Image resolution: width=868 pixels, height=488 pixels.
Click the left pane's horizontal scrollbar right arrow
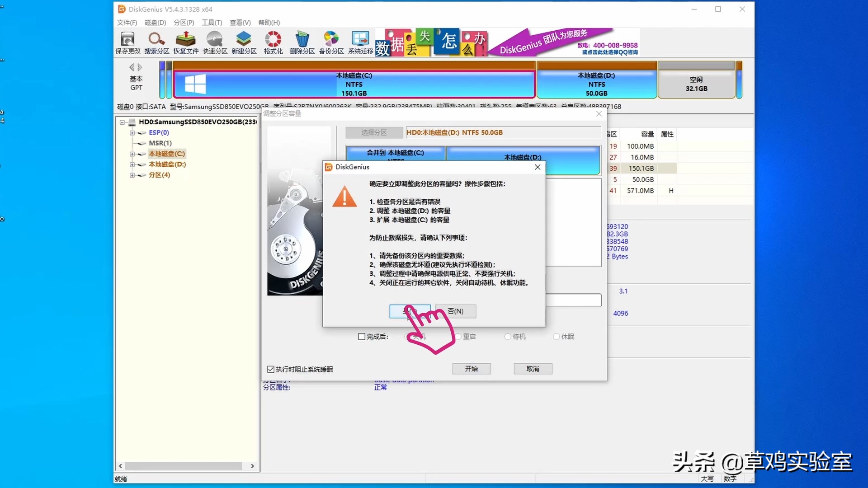(x=252, y=466)
